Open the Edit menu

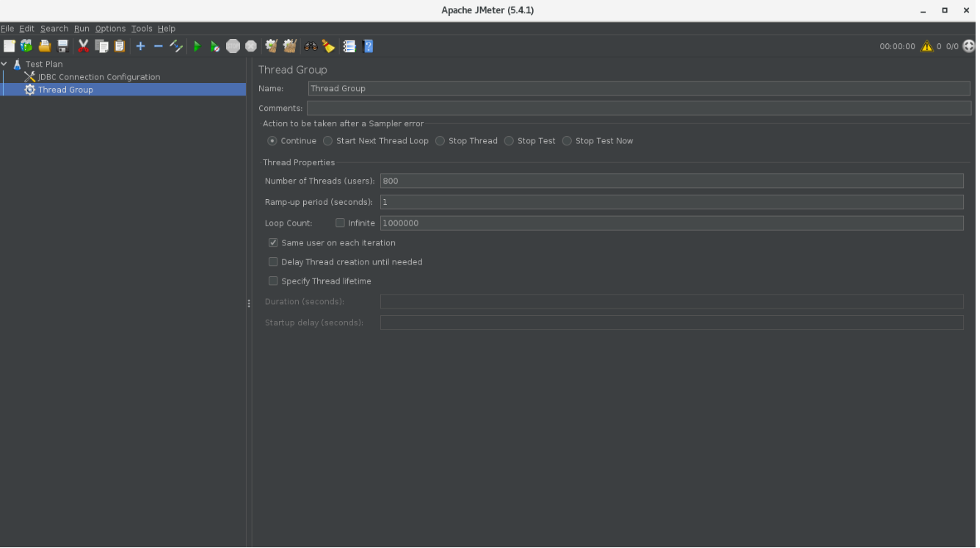point(26,29)
